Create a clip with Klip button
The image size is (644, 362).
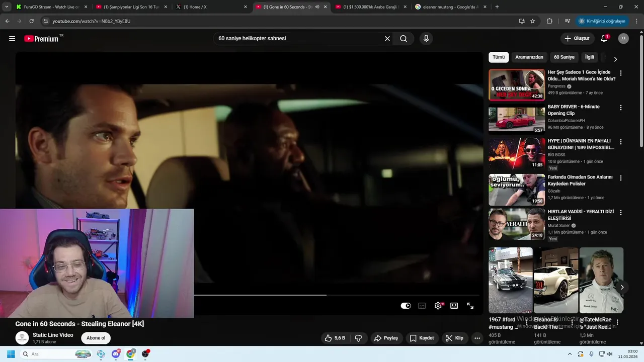454,338
